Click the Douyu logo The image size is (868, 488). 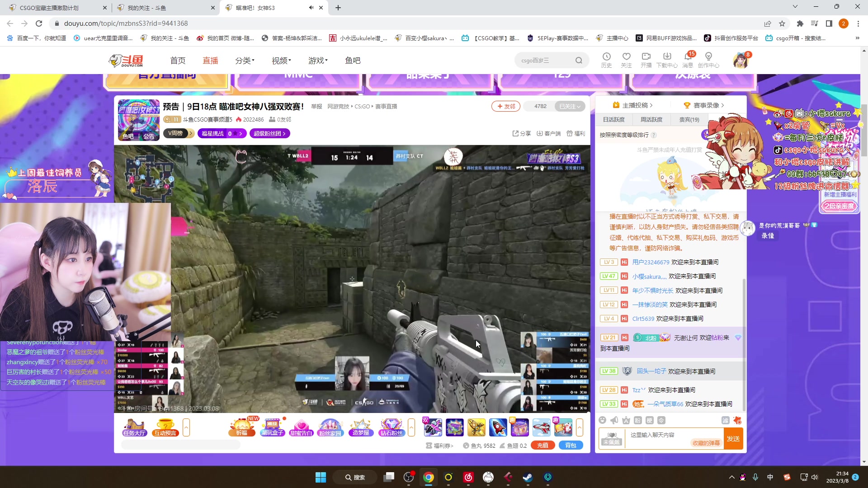click(126, 61)
